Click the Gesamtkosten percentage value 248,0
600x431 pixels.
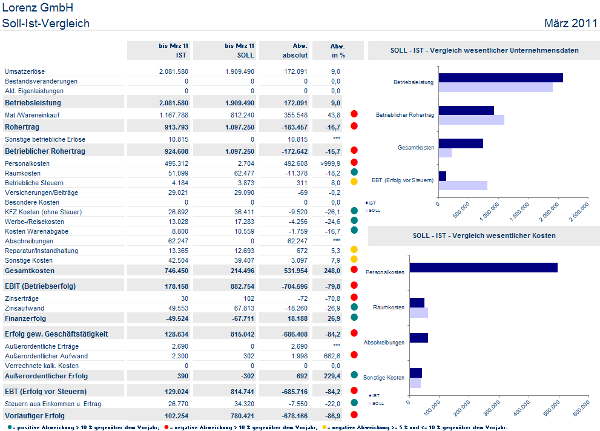(x=332, y=271)
